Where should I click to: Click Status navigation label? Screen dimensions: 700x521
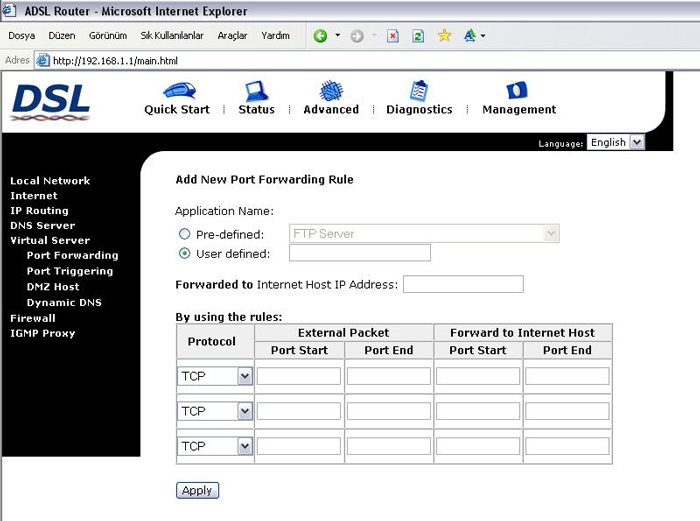pyautogui.click(x=256, y=109)
